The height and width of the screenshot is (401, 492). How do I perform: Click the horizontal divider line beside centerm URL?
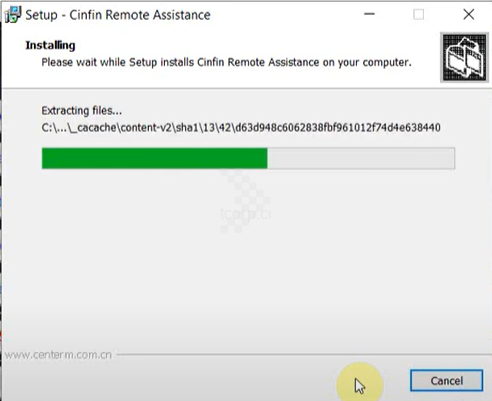[303, 354]
